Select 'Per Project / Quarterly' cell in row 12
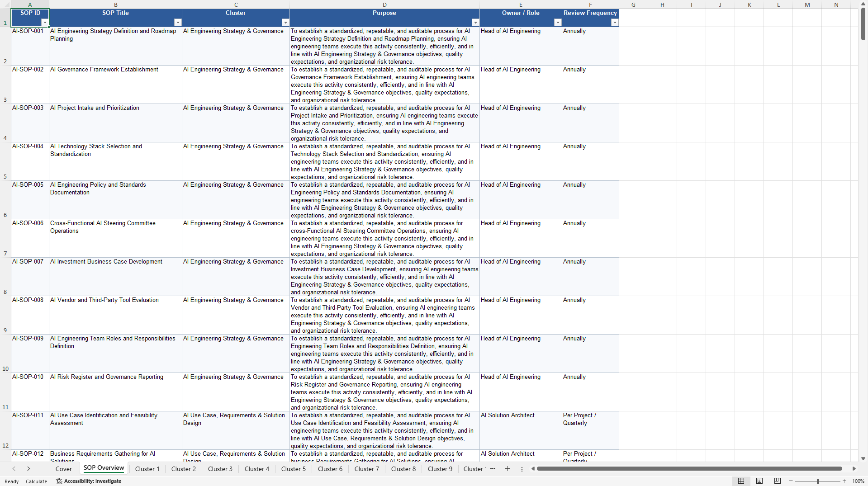 point(590,430)
